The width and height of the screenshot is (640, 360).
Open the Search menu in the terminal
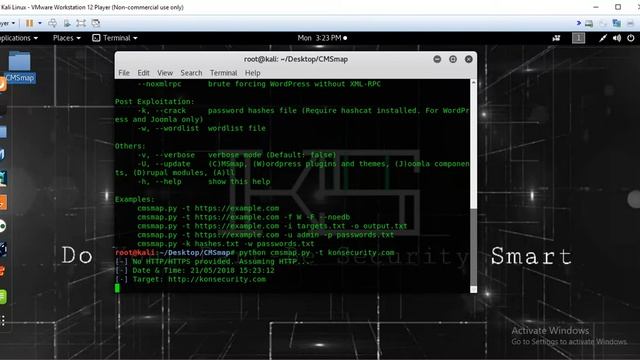[x=191, y=73]
